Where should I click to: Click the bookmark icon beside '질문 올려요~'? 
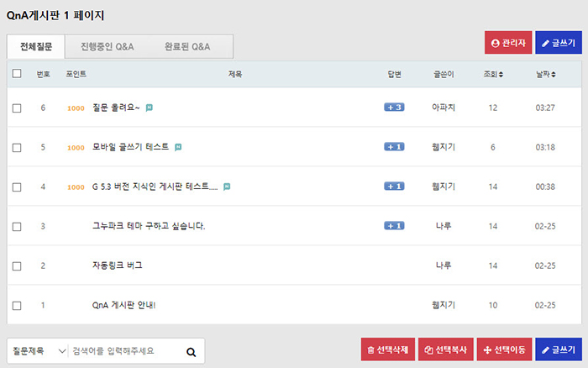click(x=150, y=108)
